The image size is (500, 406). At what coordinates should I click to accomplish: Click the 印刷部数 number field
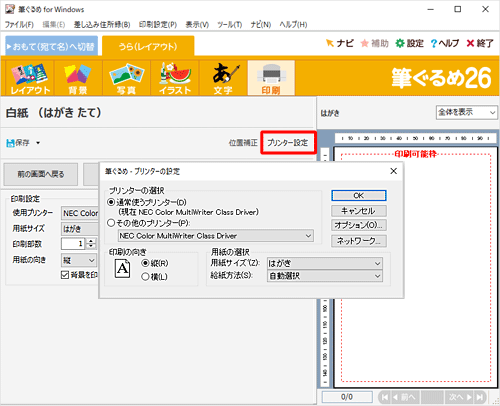(x=73, y=244)
